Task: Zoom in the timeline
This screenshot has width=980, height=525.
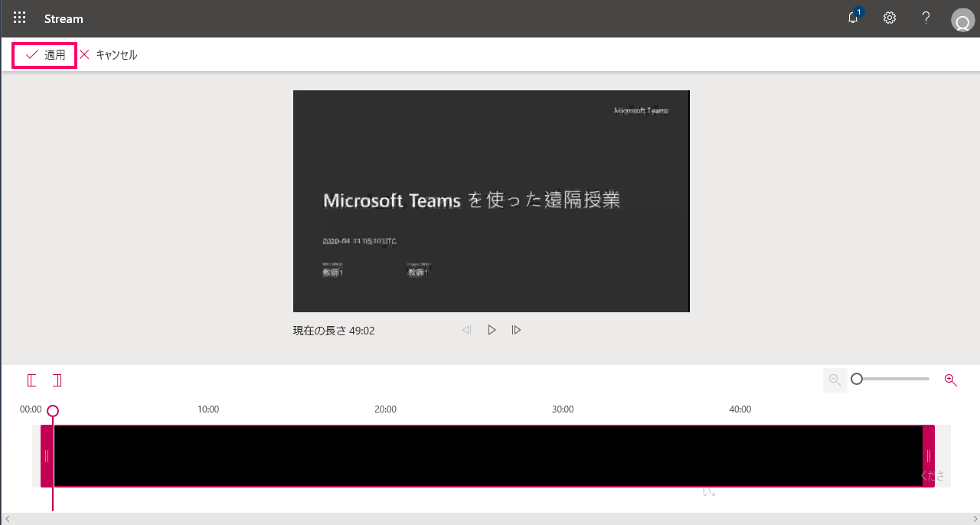Action: 951,380
